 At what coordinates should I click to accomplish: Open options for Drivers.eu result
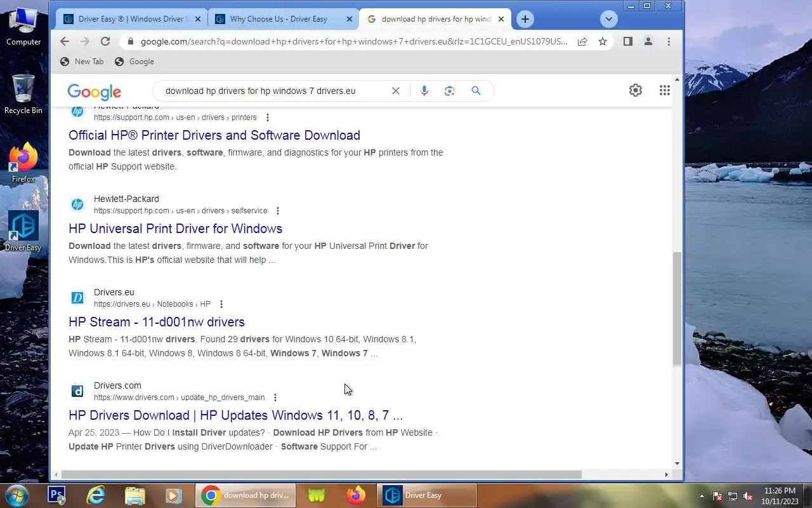point(221,304)
